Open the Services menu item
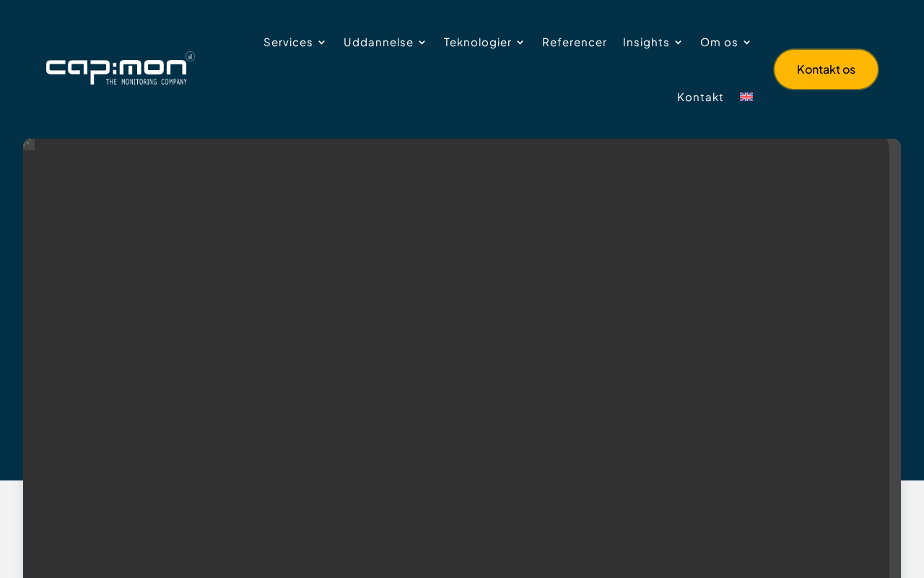924x578 pixels. (288, 42)
